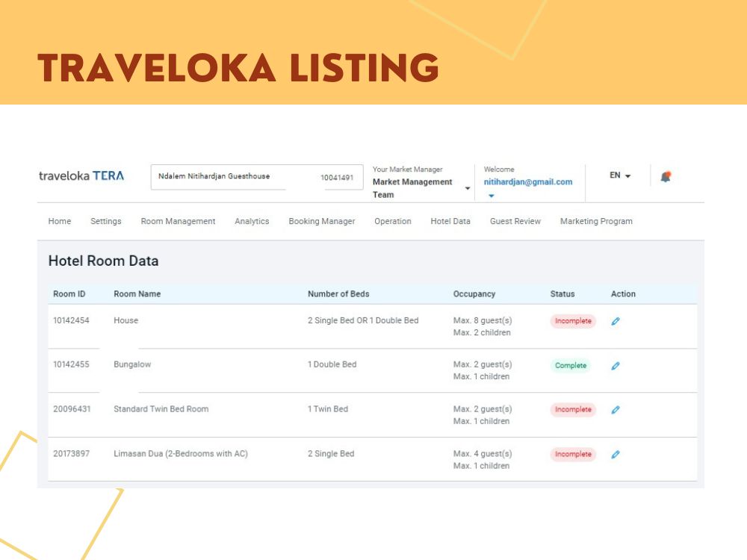Viewport: 747px width, 560px height.
Task: Select room ID 20096431
Action: pyautogui.click(x=72, y=409)
